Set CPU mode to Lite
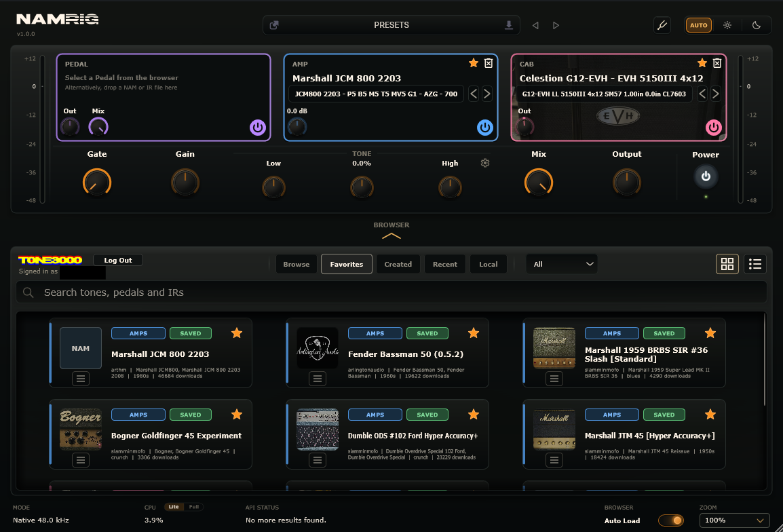783x532 pixels. coord(174,507)
